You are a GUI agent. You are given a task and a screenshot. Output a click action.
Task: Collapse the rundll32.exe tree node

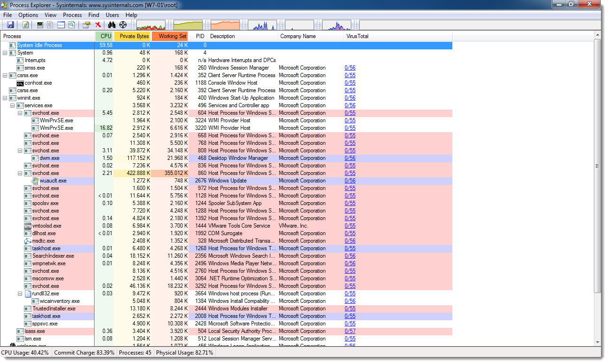tap(20, 293)
